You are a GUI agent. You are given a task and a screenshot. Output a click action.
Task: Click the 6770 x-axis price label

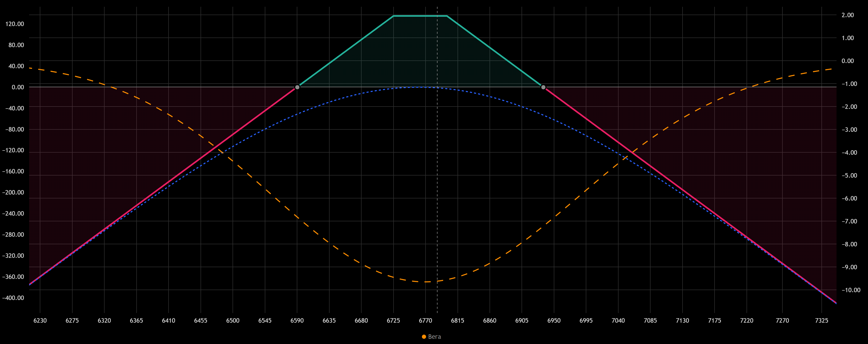click(x=425, y=320)
